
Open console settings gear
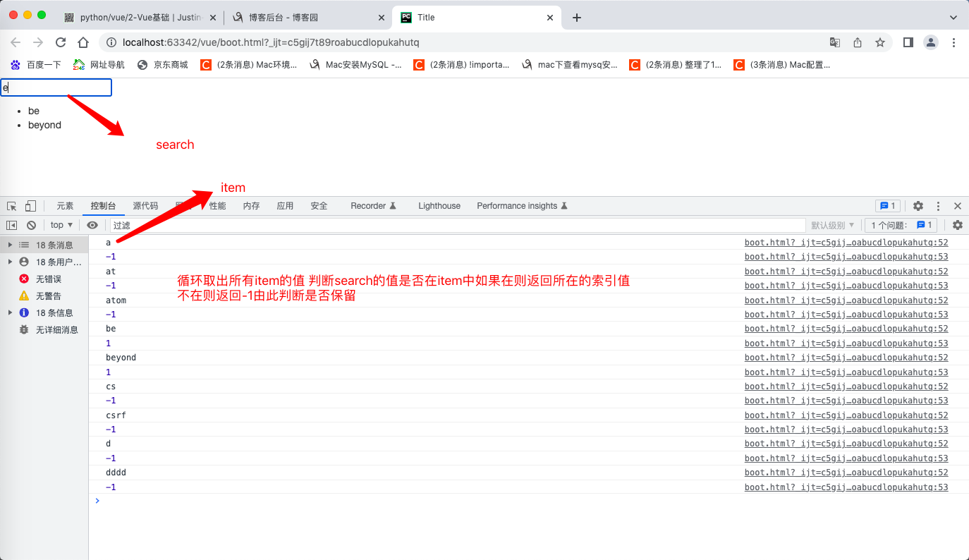pos(958,225)
